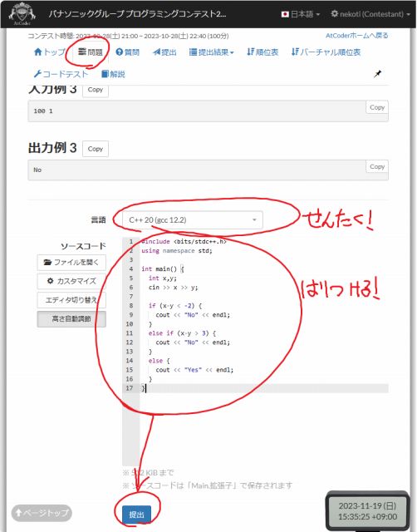Click the pushpin icon near tabs
Image resolution: width=417 pixels, height=532 pixels.
(377, 74)
